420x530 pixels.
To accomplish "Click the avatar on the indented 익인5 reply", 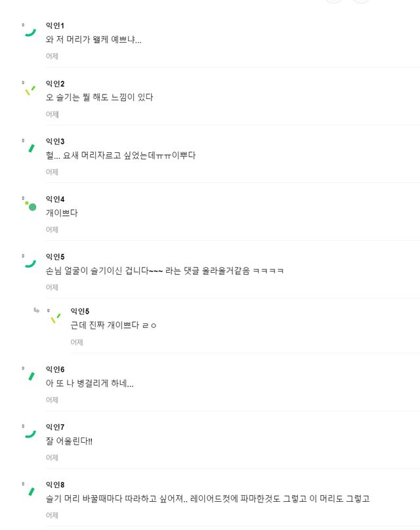I will [54, 319].
